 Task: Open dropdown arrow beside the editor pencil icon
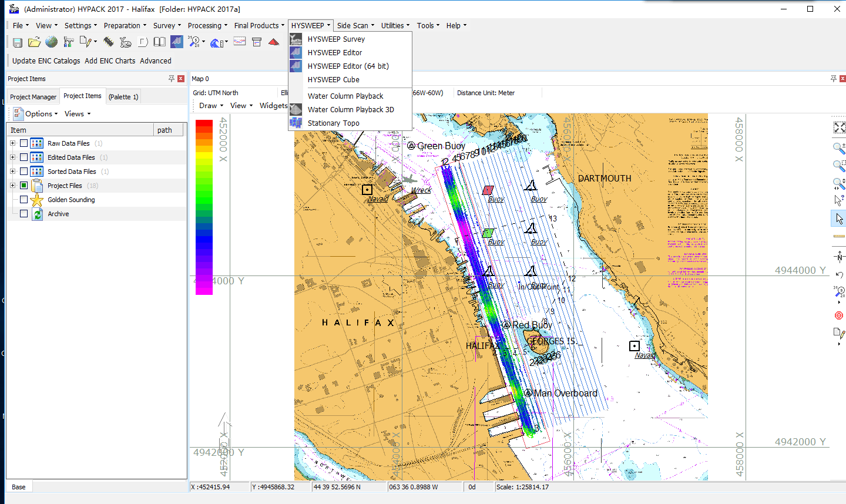coord(95,42)
